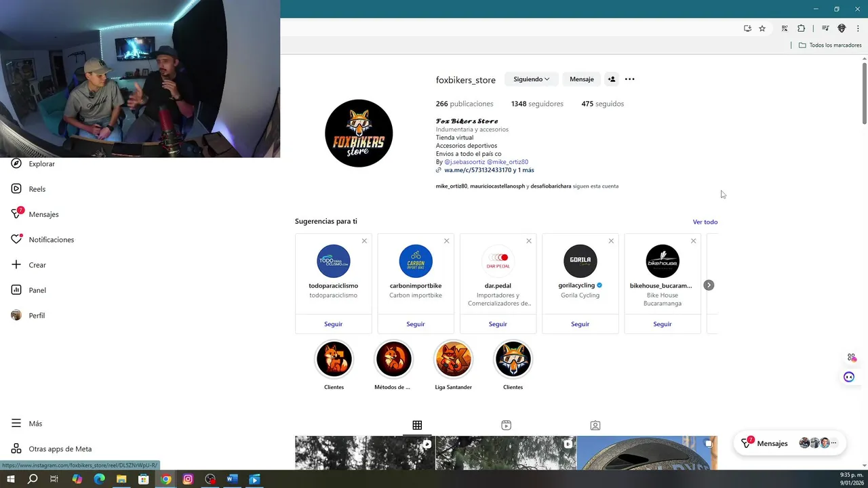View the 1348 seguidores list
Viewport: 868px width, 488px height.
point(537,104)
